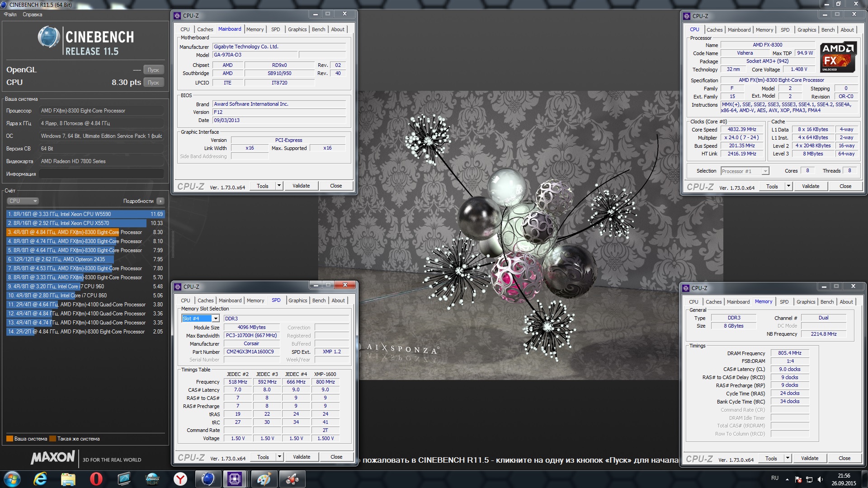Click Close in the SPD CPU-Z window
This screenshot has width=868, height=488.
point(336,457)
